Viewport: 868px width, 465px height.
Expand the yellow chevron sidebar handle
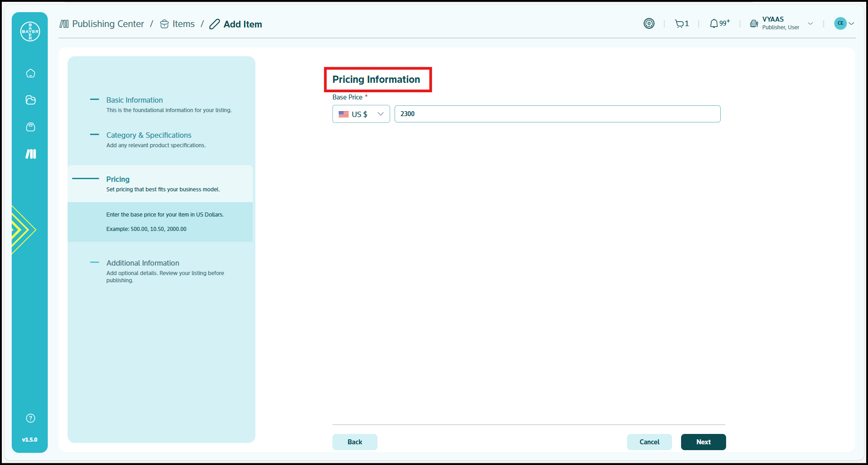(22, 230)
